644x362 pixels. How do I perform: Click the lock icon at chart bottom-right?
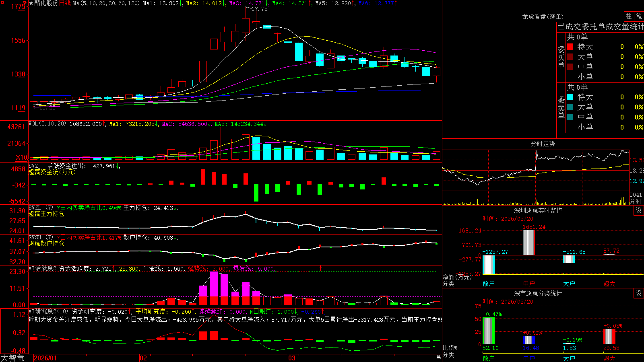point(439,357)
